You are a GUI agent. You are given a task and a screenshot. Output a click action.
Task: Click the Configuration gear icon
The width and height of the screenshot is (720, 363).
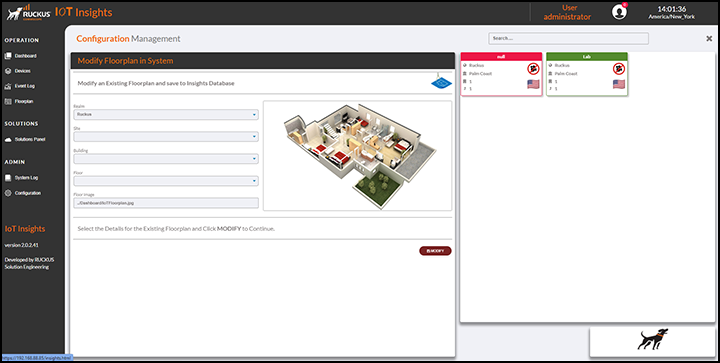(8, 193)
